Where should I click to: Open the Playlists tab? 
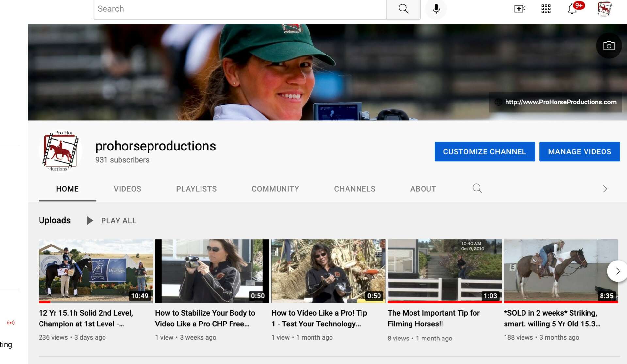pos(196,189)
